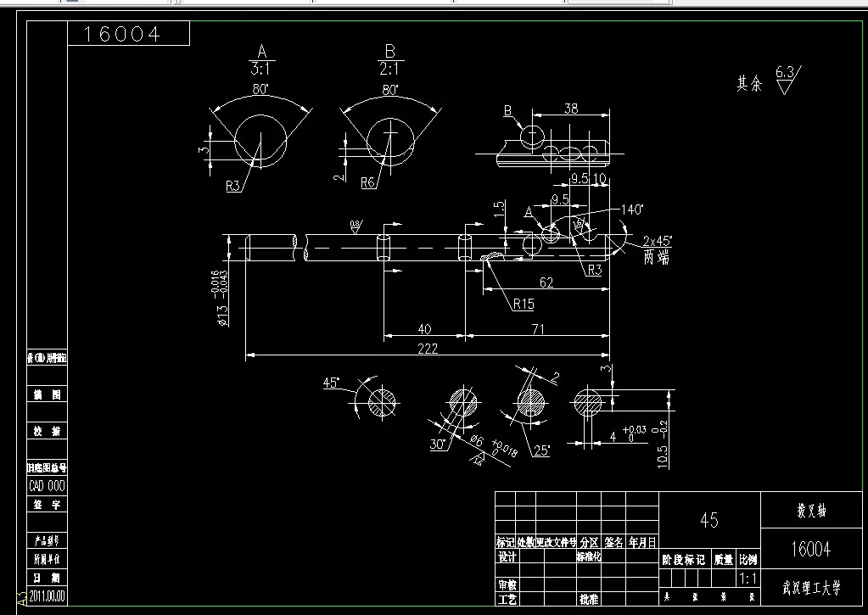The image size is (868, 615).
Task: Select the 武汉理工大学 title block cell
Action: [x=810, y=588]
